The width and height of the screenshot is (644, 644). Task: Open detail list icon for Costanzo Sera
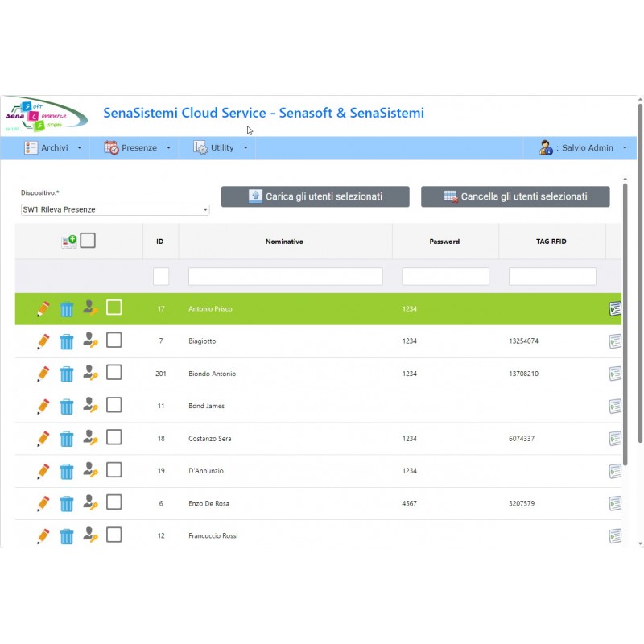pos(615,438)
